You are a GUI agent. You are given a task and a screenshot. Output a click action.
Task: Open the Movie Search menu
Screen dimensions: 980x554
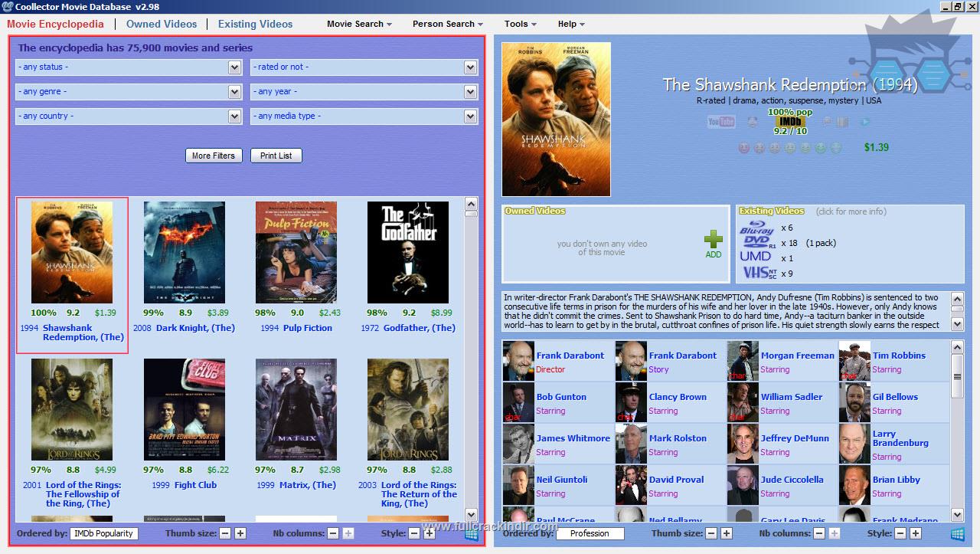[359, 24]
